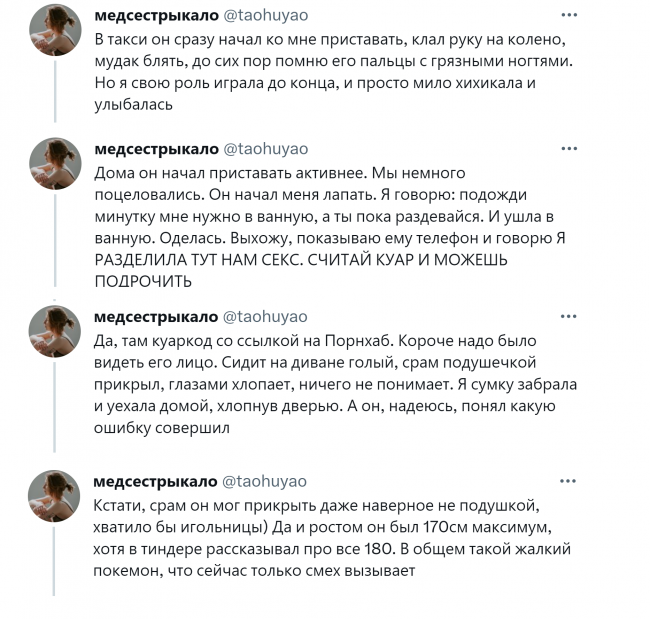This screenshot has width=650, height=619.
Task: Open the more menu on the "Да, там куаркод" tweet
Action: (x=568, y=317)
